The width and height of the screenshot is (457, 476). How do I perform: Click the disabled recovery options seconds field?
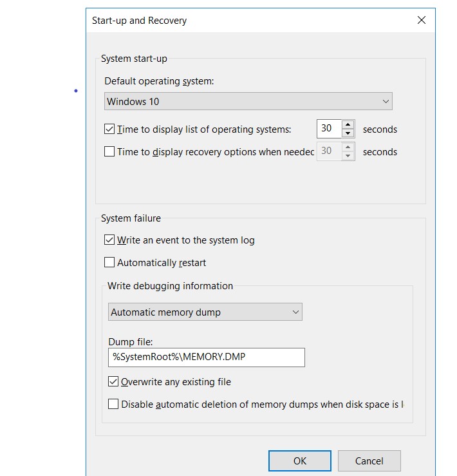click(x=330, y=151)
